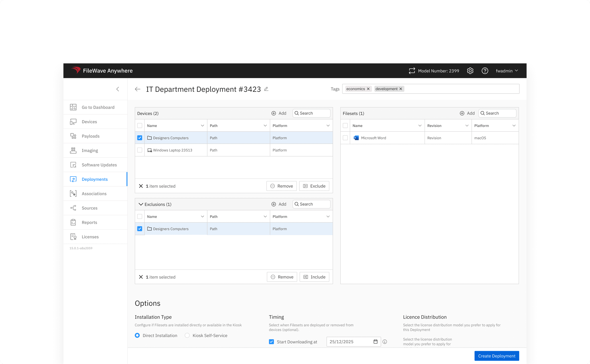Click the back arrow next to deployment title
This screenshot has height=364, width=590.
pyautogui.click(x=138, y=89)
